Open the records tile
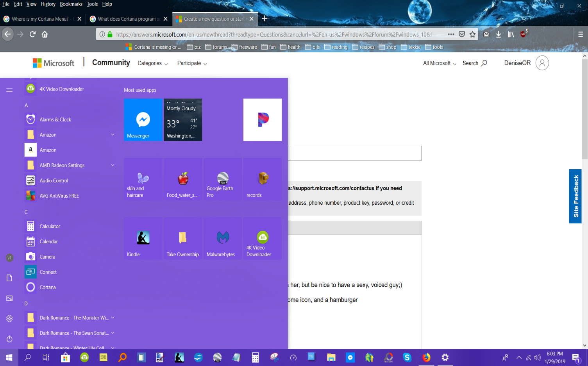588x366 pixels. point(263,179)
